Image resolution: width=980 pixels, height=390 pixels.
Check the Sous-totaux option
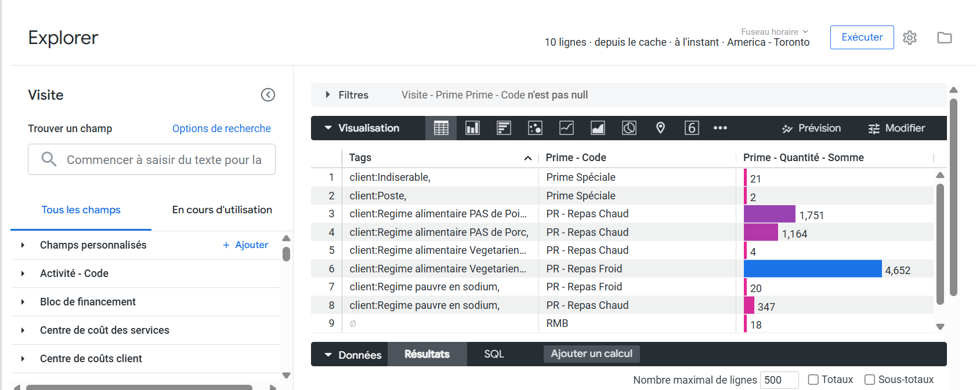[870, 380]
